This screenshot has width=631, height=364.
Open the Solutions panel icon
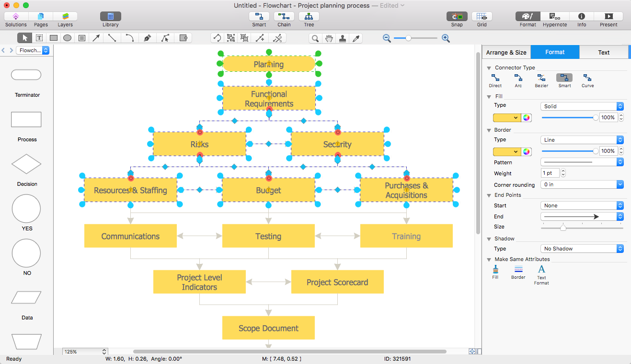point(16,17)
